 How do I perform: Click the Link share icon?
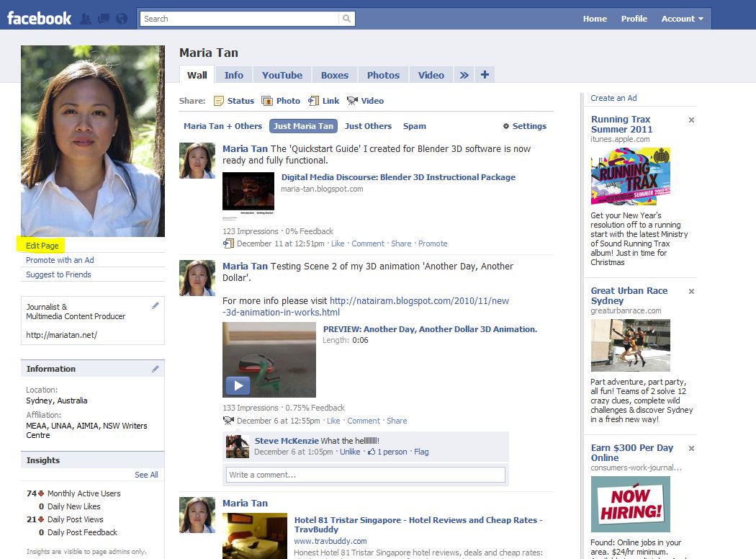[x=313, y=101]
